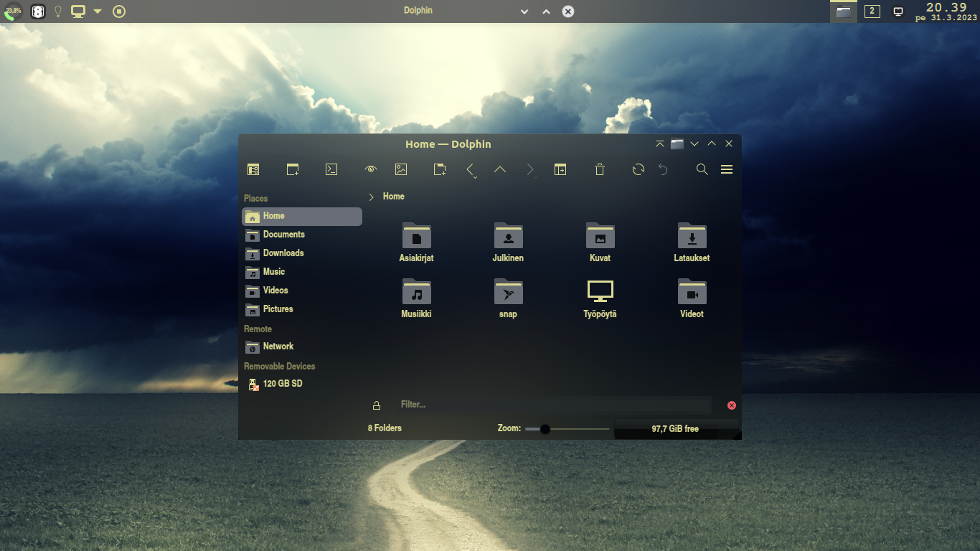Select the Julkinen folder
This screenshot has width=980, height=551.
pos(508,242)
